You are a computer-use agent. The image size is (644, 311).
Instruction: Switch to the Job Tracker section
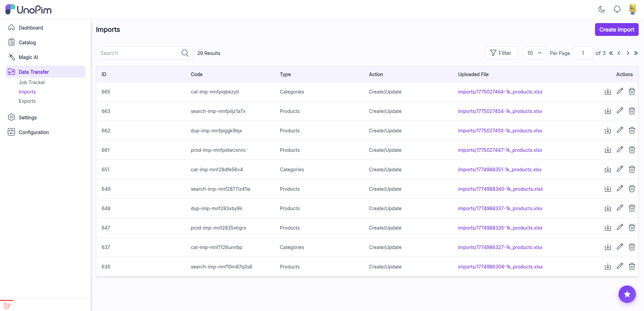pyautogui.click(x=32, y=82)
